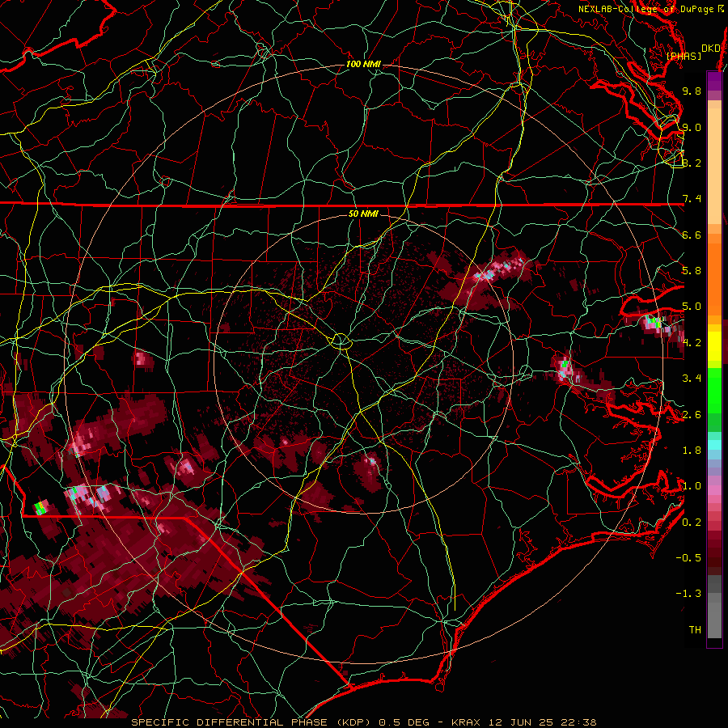Click the -1.3 scale value
Screen dimensions: 728x728
click(x=688, y=594)
